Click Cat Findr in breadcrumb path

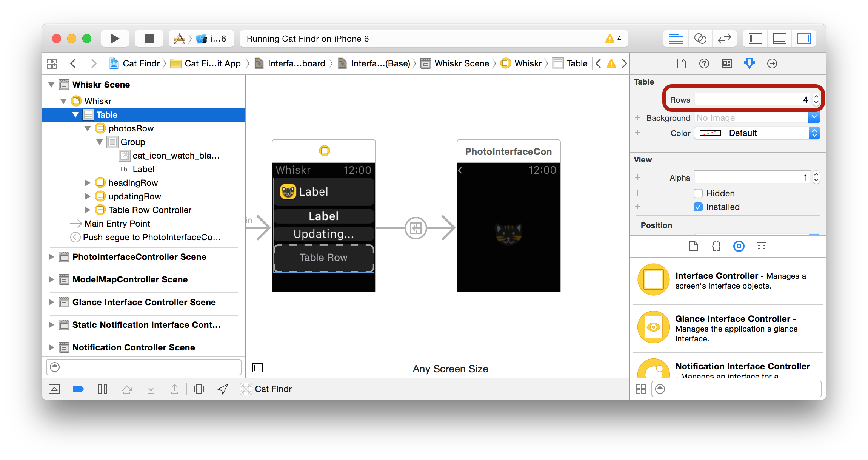[141, 63]
